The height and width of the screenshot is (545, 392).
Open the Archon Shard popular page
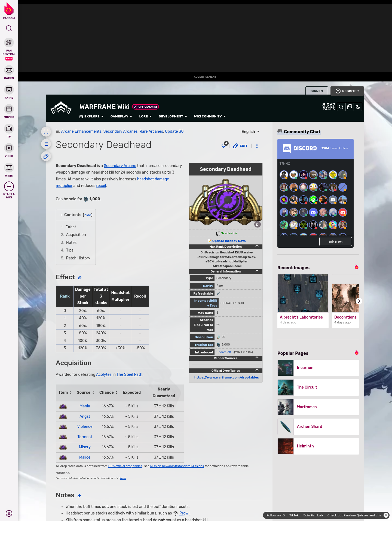pyautogui.click(x=318, y=426)
